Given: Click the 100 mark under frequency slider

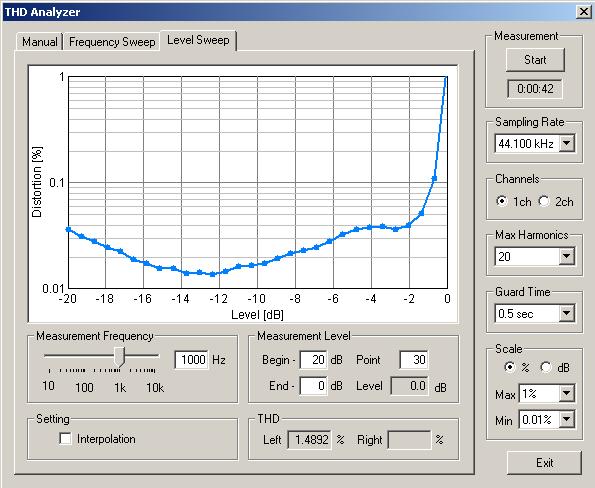Looking at the screenshot, I should pos(84,387).
